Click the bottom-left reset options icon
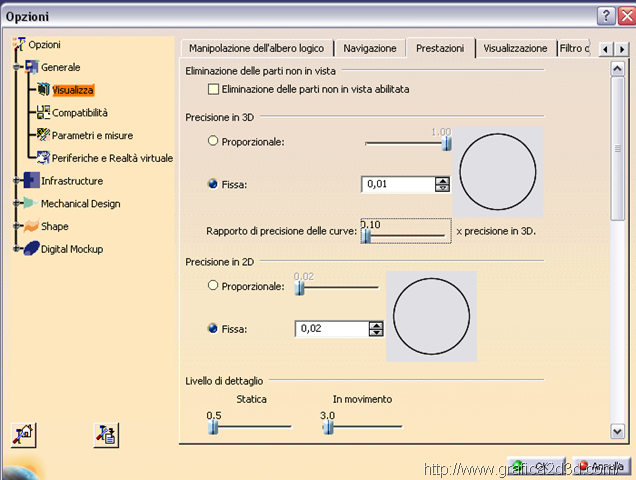This screenshot has height=480, width=636. (24, 434)
